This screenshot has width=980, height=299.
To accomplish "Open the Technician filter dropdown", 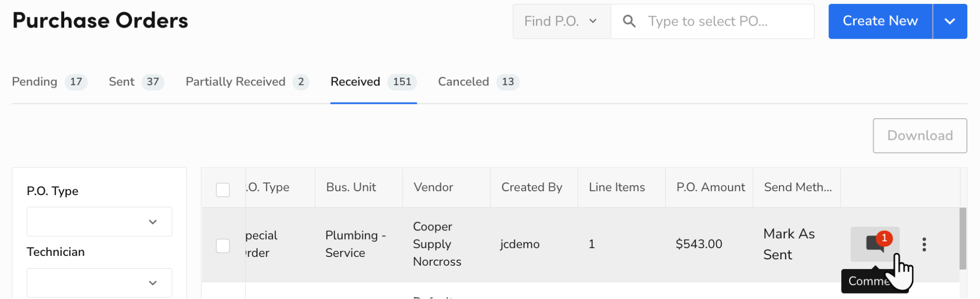I will (99, 283).
